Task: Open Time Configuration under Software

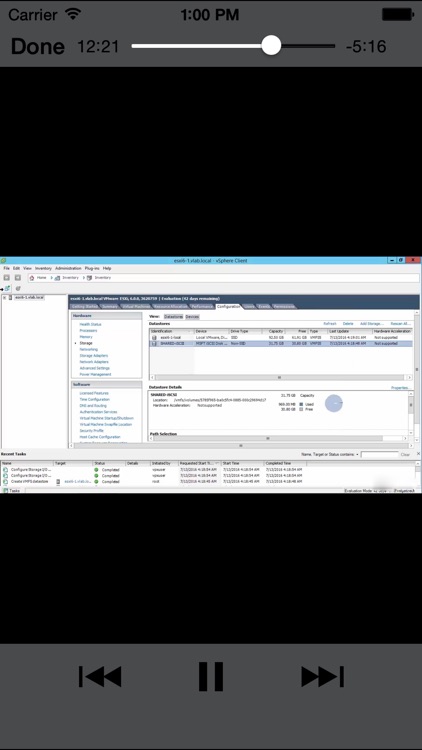Action: point(95,399)
